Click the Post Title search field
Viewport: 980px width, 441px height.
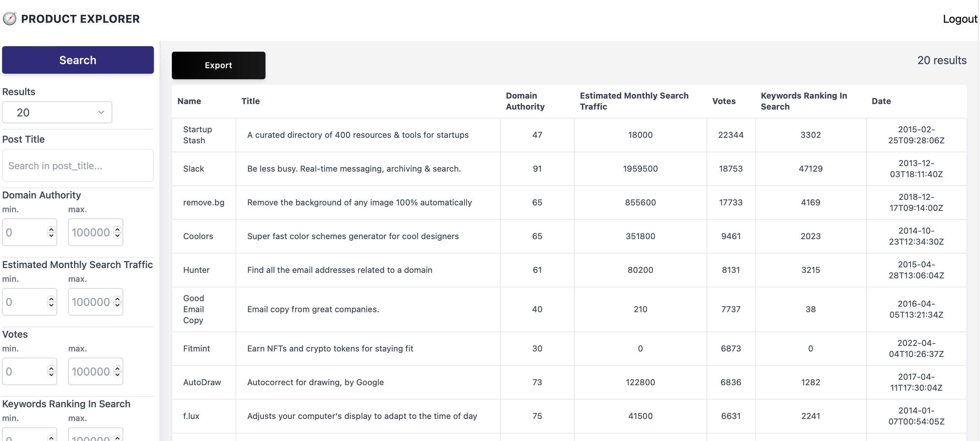(x=77, y=165)
